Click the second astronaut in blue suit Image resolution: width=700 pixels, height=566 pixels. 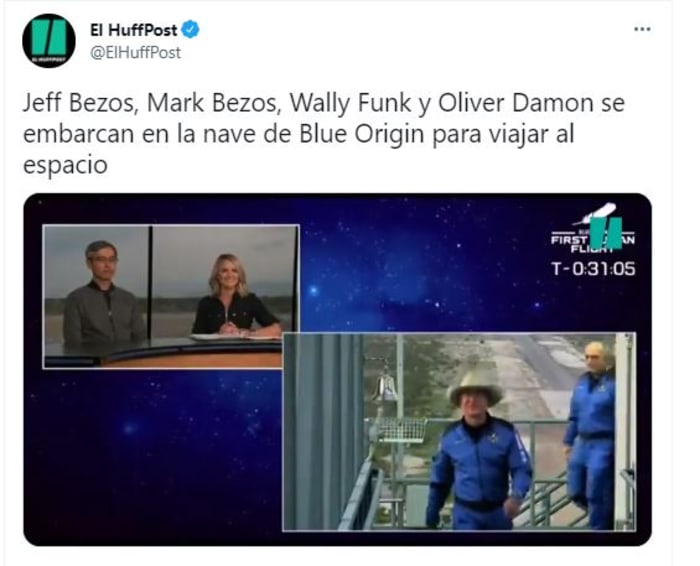590,435
